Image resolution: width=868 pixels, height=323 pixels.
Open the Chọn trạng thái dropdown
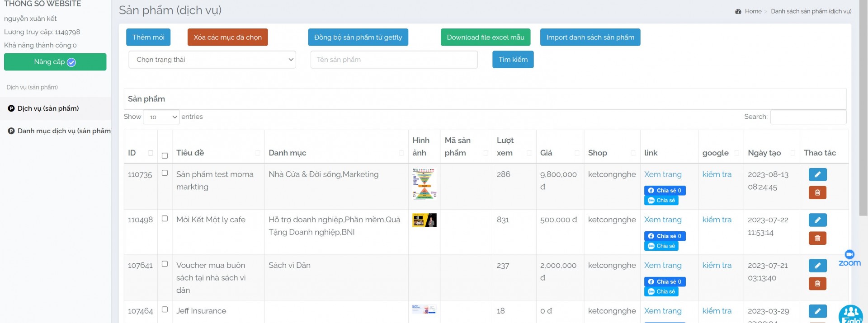click(x=212, y=60)
